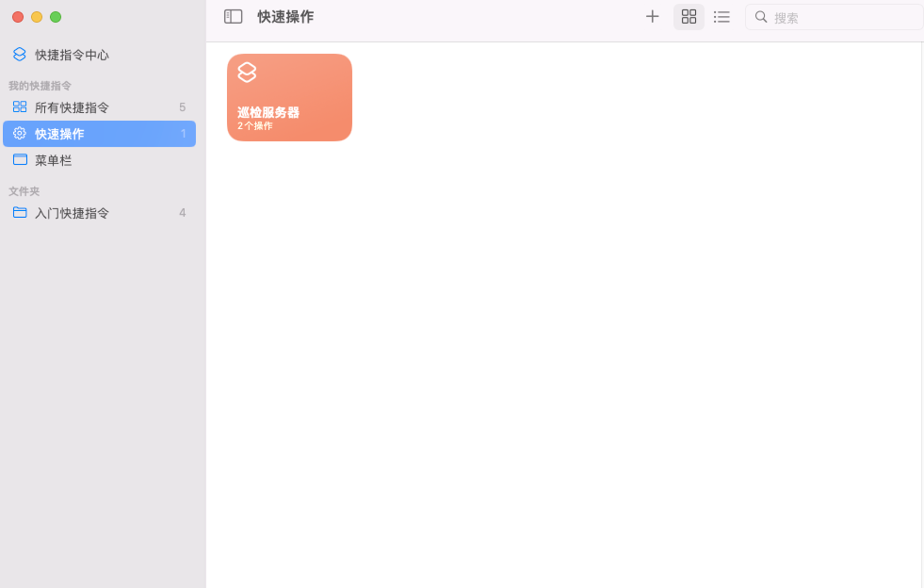Screen dimensions: 924x588
Task: Click the 文件夹 section header
Action: click(24, 191)
